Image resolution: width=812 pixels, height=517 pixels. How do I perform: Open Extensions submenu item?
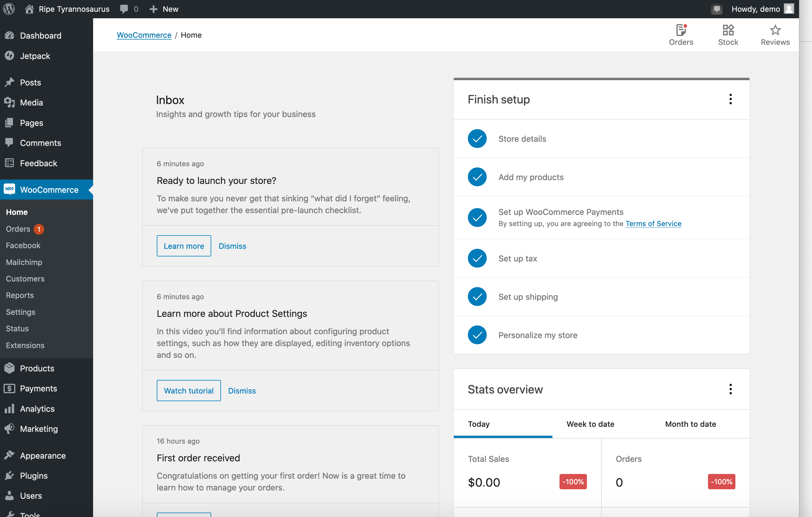(25, 345)
